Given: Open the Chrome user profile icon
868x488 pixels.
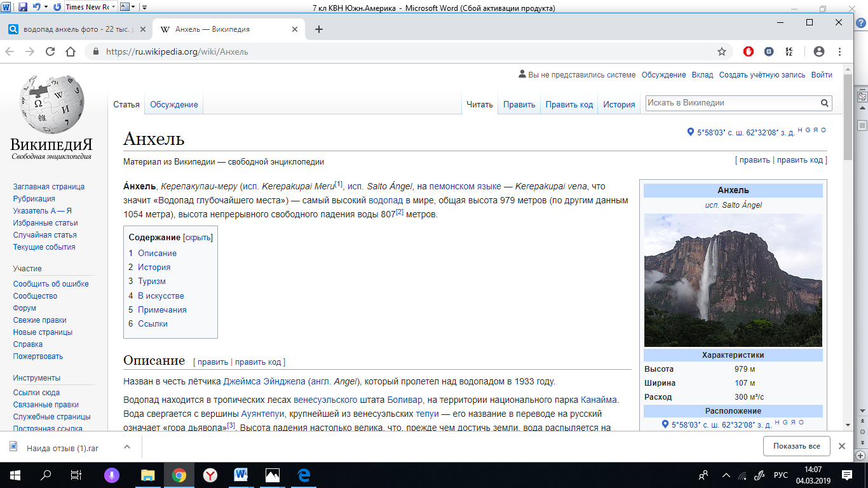Looking at the screenshot, I should tap(818, 51).
